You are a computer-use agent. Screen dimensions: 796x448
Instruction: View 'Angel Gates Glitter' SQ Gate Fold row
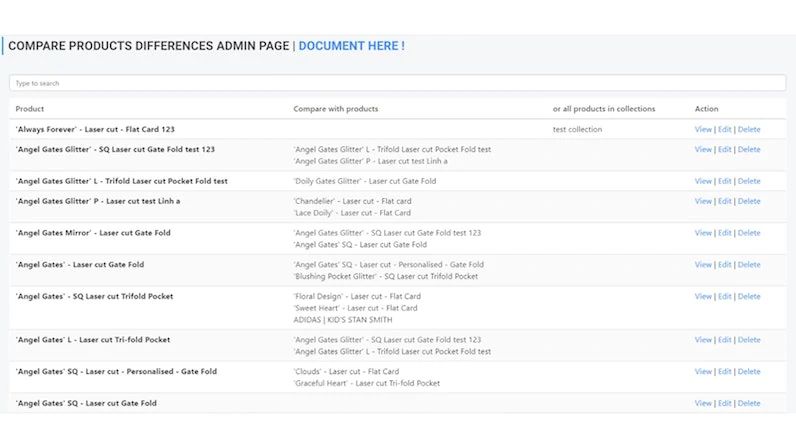click(703, 150)
